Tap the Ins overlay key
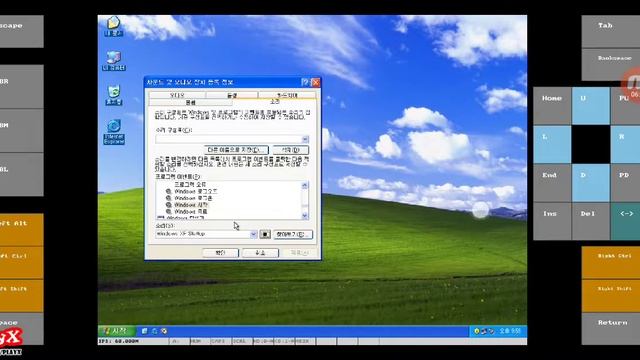Viewport: 640px width, 360px height. tap(552, 221)
